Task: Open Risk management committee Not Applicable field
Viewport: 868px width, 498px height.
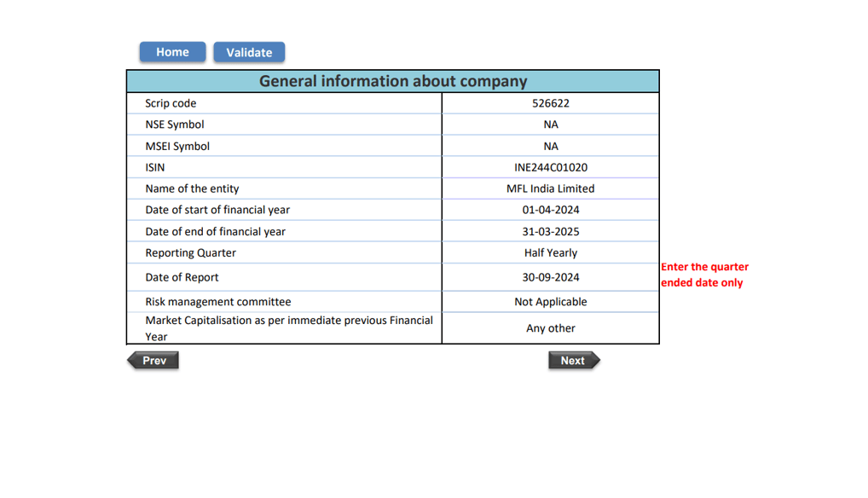Action: coord(550,302)
